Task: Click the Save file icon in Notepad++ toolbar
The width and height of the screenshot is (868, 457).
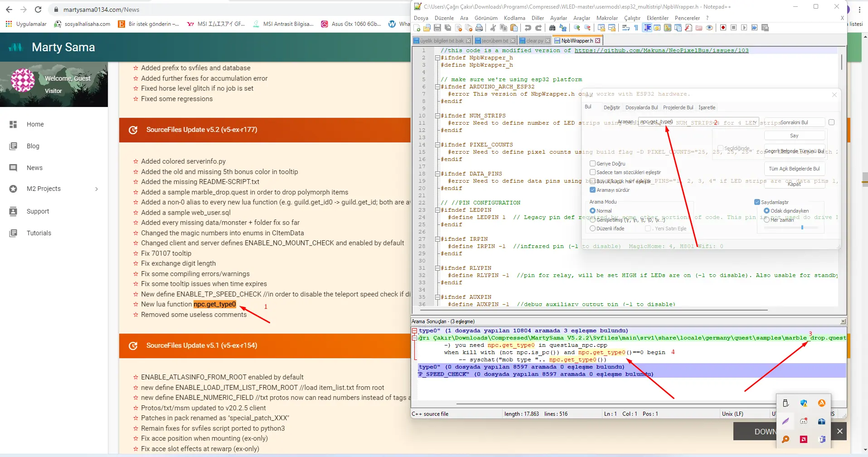Action: [437, 28]
